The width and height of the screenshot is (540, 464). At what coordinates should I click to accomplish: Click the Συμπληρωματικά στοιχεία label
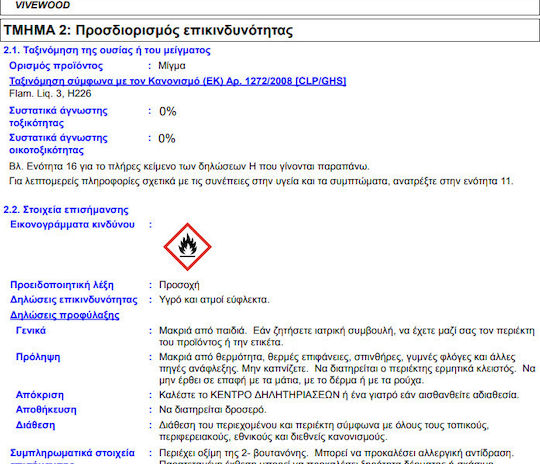point(72,453)
